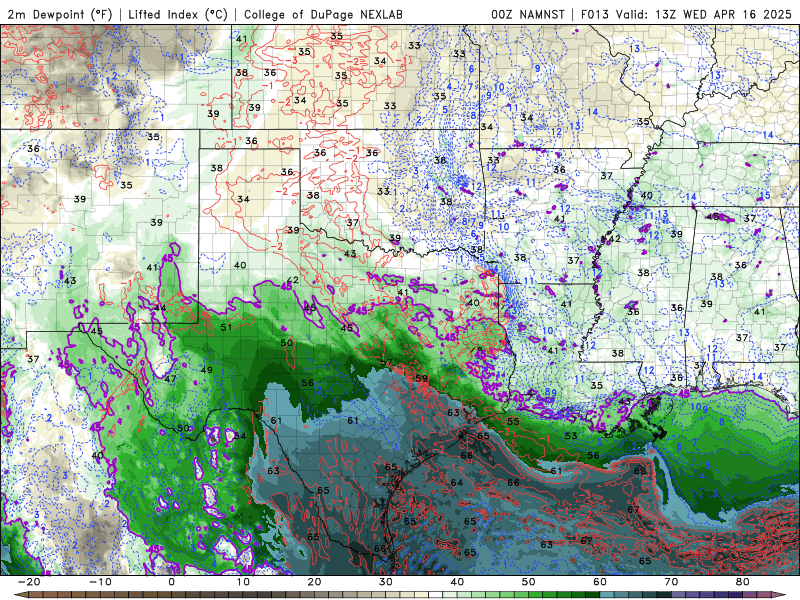800x600 pixels.
Task: Click the dewpoint value 64 on the map
Action: pyautogui.click(x=457, y=483)
